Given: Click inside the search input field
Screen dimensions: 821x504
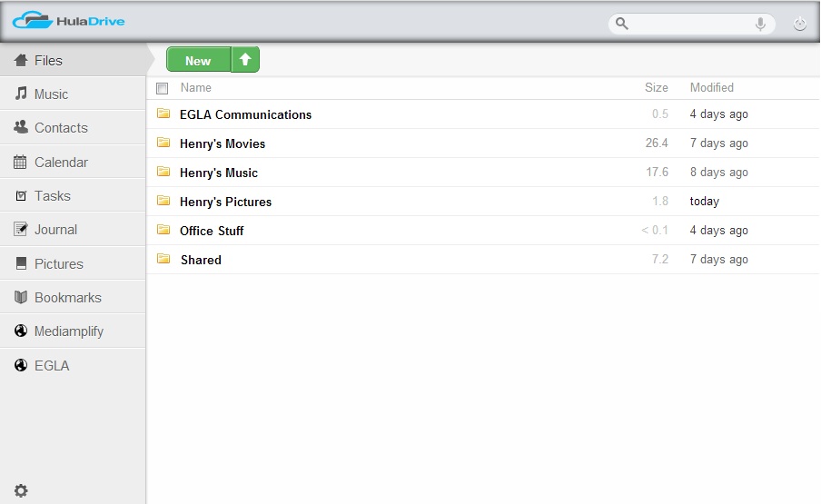Looking at the screenshot, I should pos(690,24).
